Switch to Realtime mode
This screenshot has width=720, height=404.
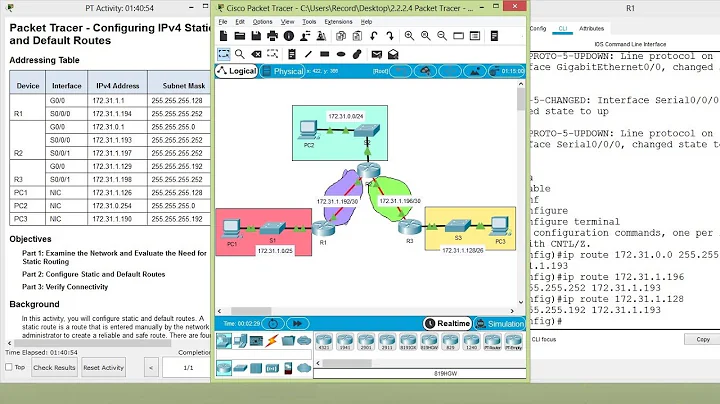point(447,323)
